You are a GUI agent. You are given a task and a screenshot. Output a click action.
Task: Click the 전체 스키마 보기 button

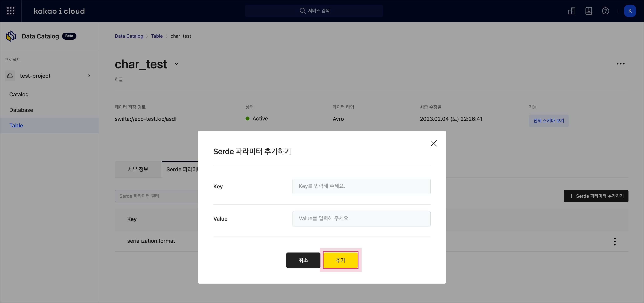click(549, 121)
